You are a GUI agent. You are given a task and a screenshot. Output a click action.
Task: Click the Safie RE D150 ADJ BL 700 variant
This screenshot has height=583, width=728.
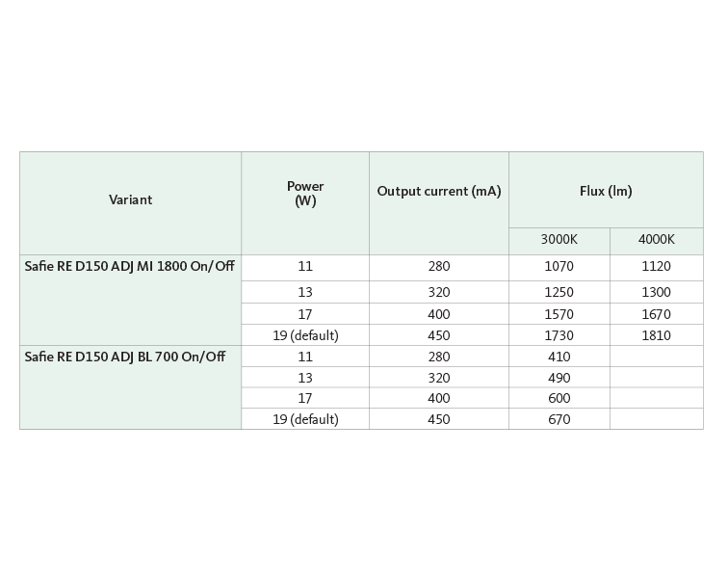pyautogui.click(x=125, y=357)
